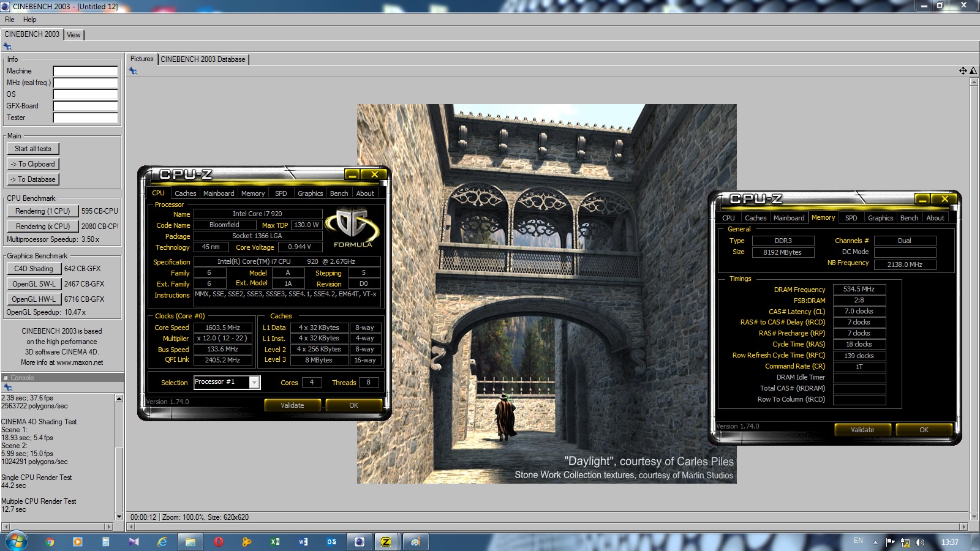This screenshot has width=980, height=551.
Task: Click the pin icon under Pictures tab
Action: click(133, 71)
